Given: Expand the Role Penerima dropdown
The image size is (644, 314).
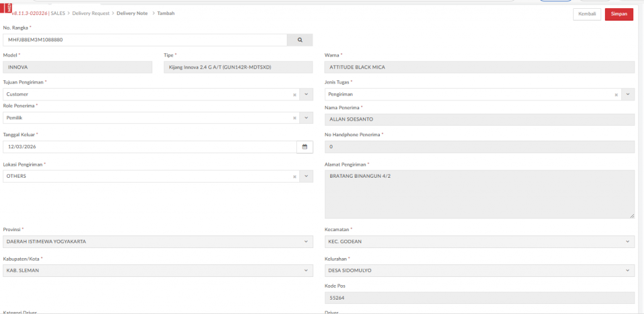Looking at the screenshot, I should pos(306,118).
